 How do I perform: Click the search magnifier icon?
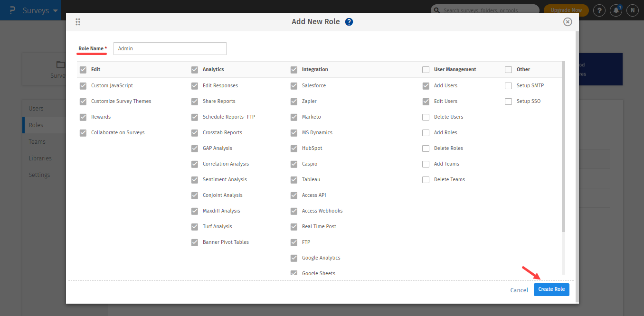437,10
